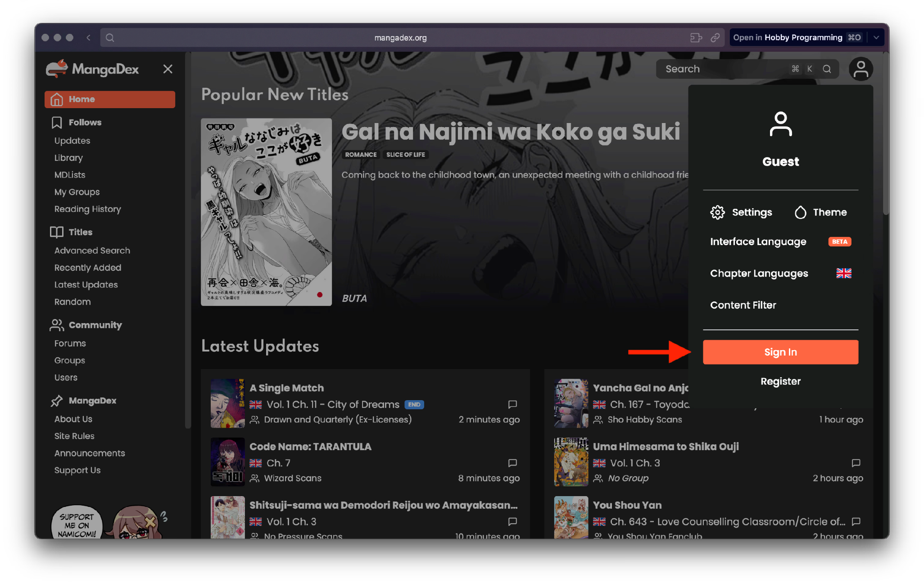The height and width of the screenshot is (584, 924).
Task: Click the Follows bookmark icon
Action: tap(57, 123)
